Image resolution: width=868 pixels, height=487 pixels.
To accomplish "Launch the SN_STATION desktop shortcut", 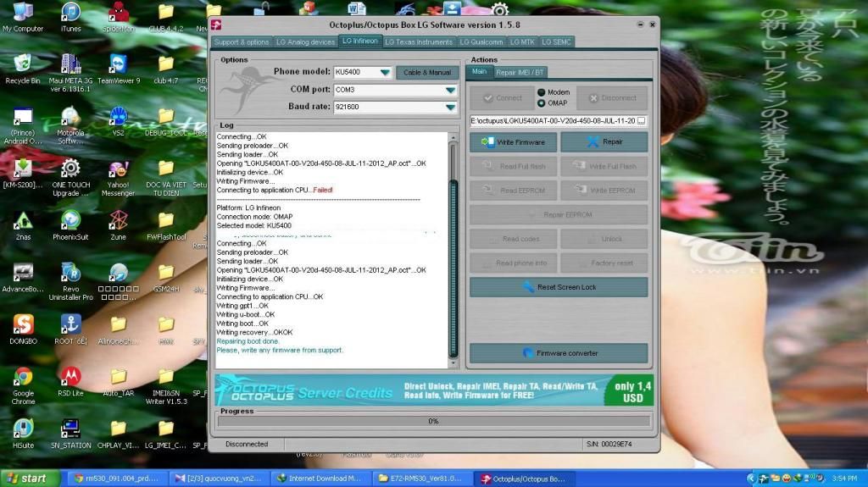I will [x=70, y=434].
